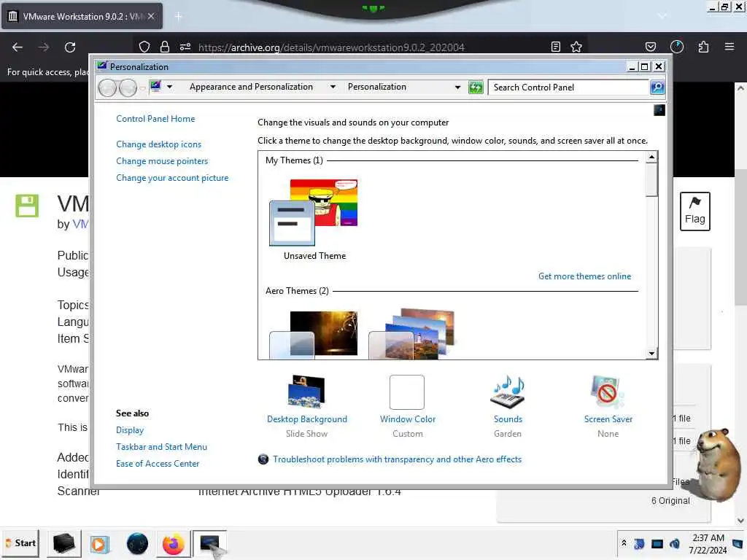This screenshot has height=560, width=747.
Task: Open Desktop Background slide show icon
Action: 306,392
